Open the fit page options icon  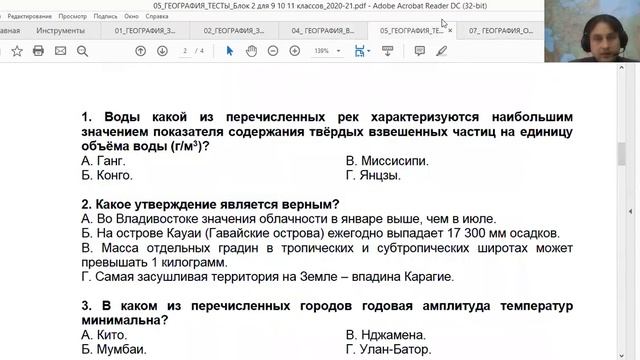click(x=359, y=51)
